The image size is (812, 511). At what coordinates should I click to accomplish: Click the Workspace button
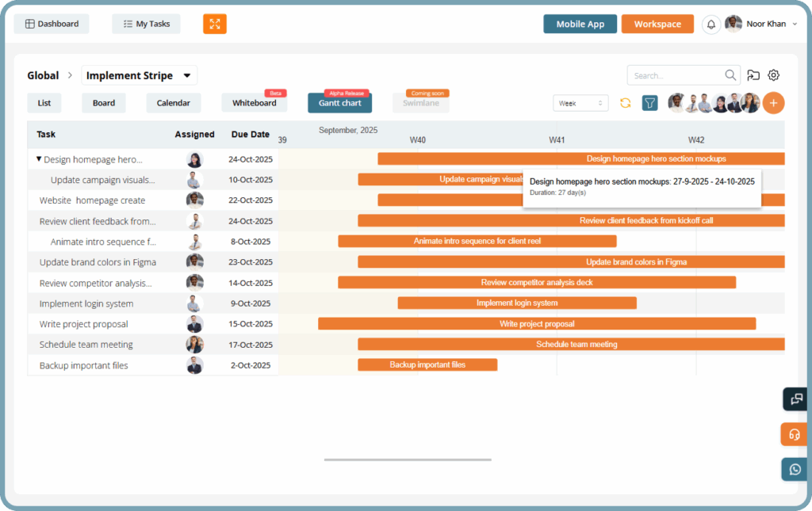(x=657, y=24)
